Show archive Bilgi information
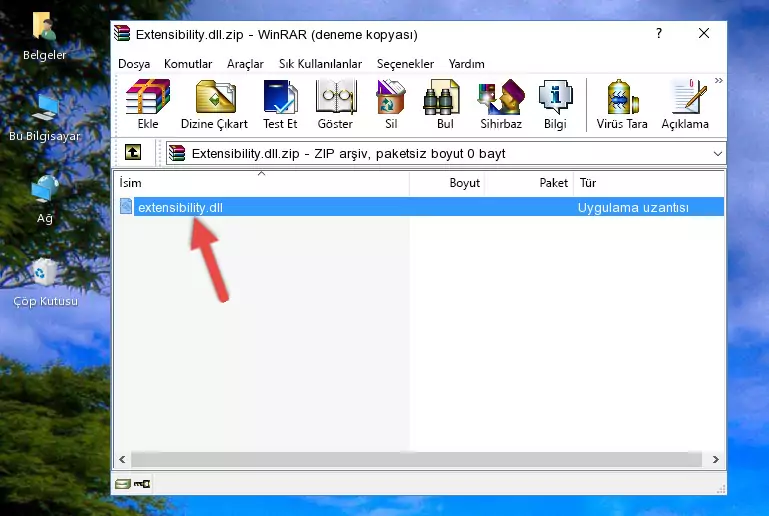 555,104
